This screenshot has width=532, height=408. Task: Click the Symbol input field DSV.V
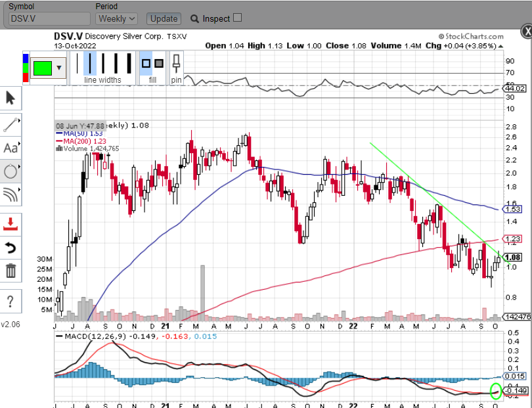[49, 19]
